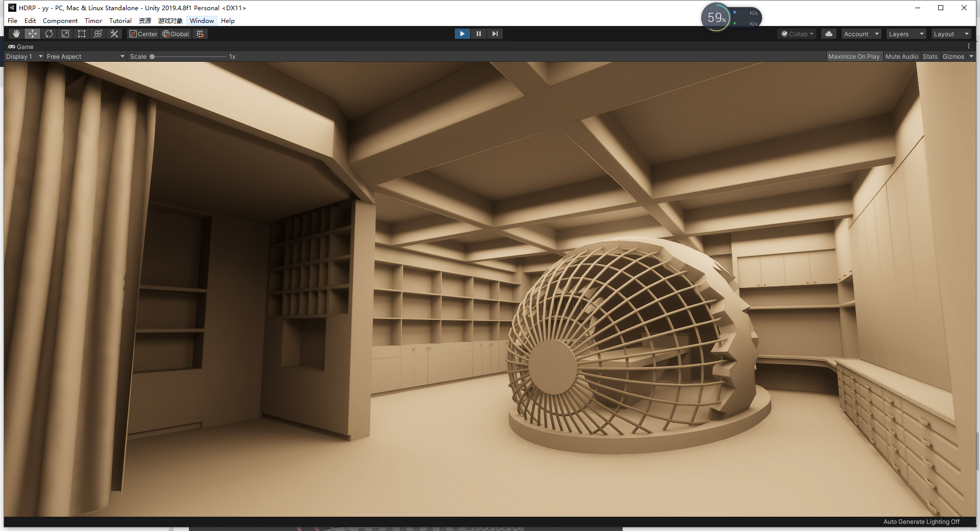The height and width of the screenshot is (531, 980).
Task: Open the Game view options menu
Action: pos(969,46)
